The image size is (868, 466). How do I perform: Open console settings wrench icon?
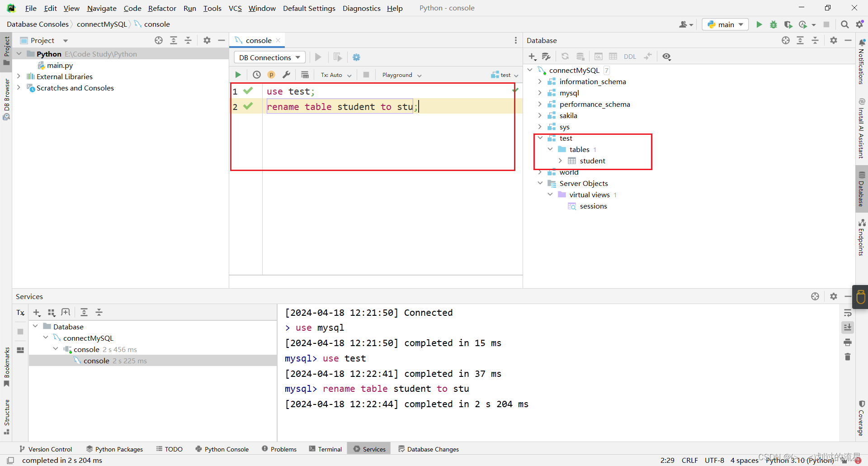tap(286, 75)
